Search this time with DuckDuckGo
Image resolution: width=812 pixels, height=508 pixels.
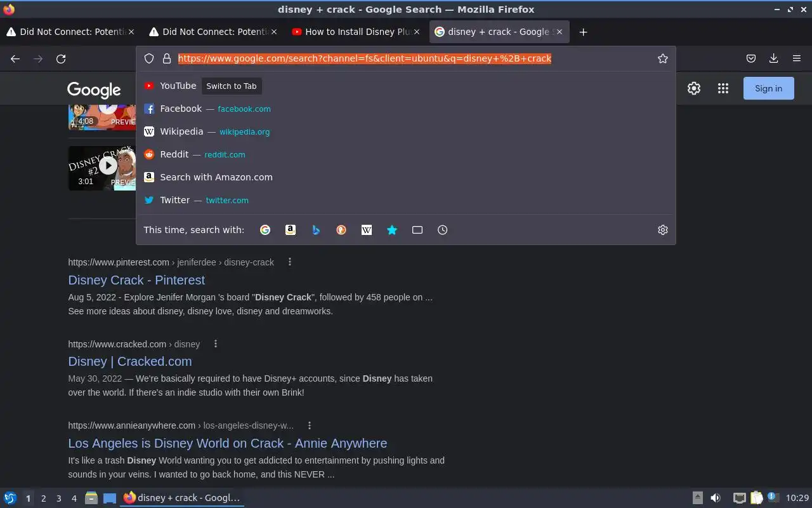click(341, 230)
